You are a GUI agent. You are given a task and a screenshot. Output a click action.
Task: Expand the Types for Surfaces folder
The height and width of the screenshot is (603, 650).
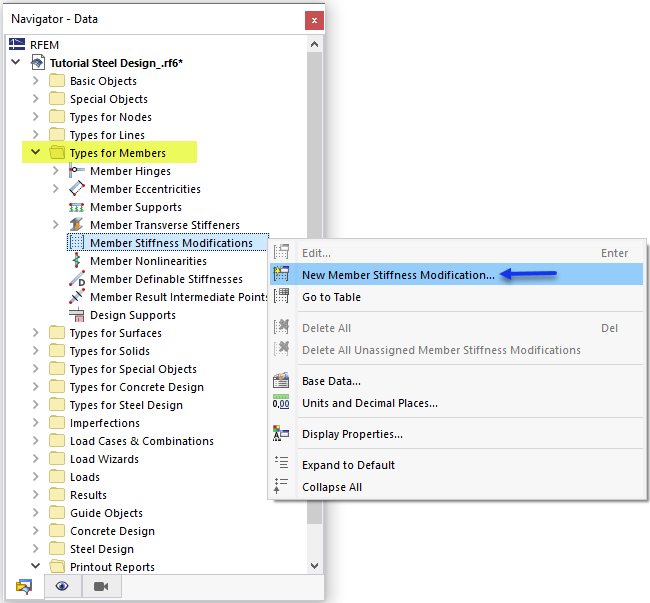[x=36, y=332]
